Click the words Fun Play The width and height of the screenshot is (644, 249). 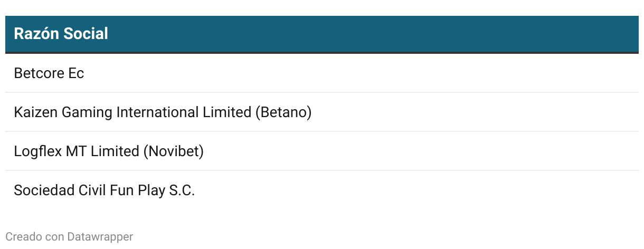(x=138, y=190)
